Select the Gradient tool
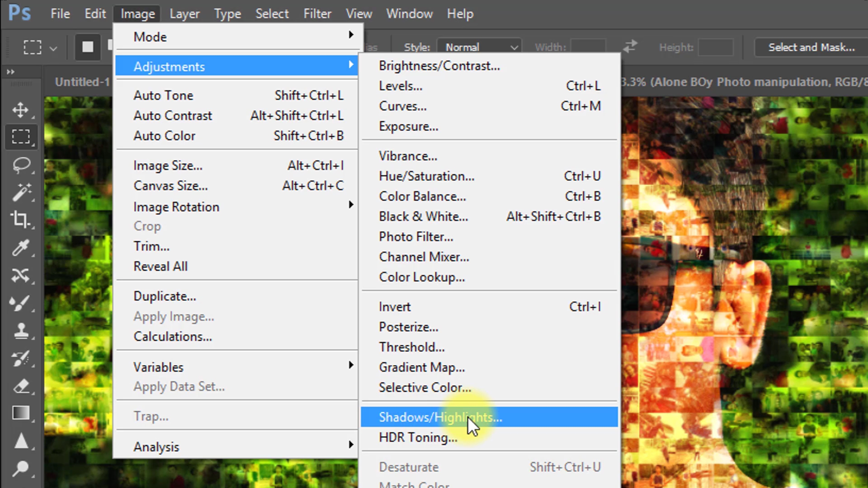Image resolution: width=868 pixels, height=488 pixels. pyautogui.click(x=21, y=413)
